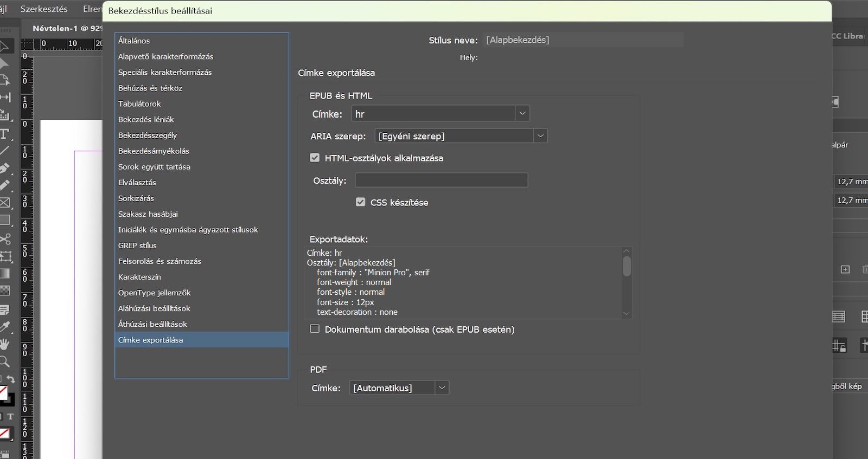Image resolution: width=868 pixels, height=459 pixels.
Task: Activate the Hand tool
Action: 4,344
